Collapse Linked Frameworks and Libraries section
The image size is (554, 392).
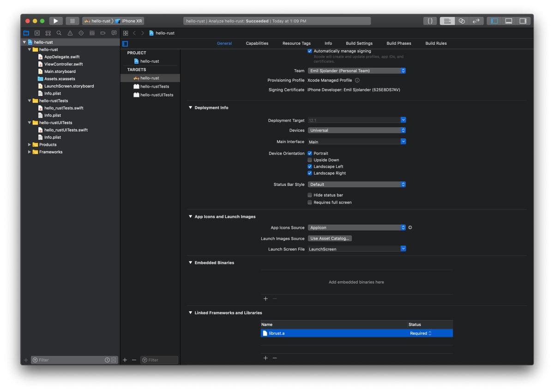pos(190,313)
